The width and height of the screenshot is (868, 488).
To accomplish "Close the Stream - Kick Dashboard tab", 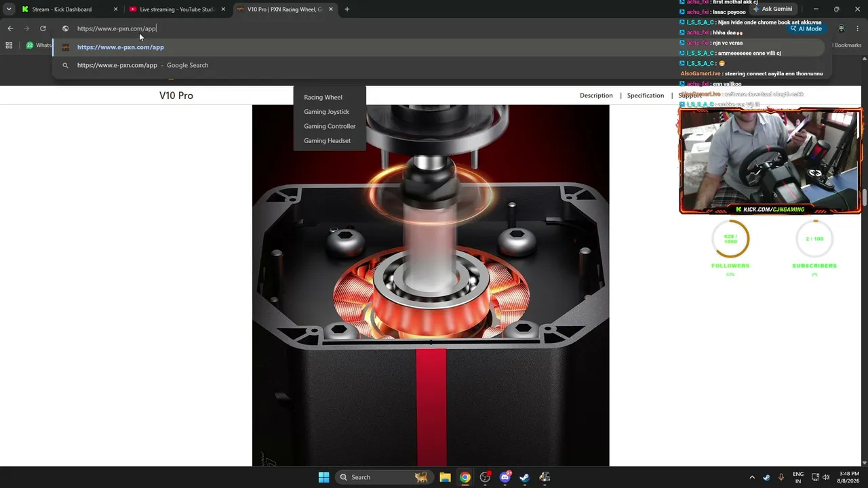I will [x=115, y=9].
